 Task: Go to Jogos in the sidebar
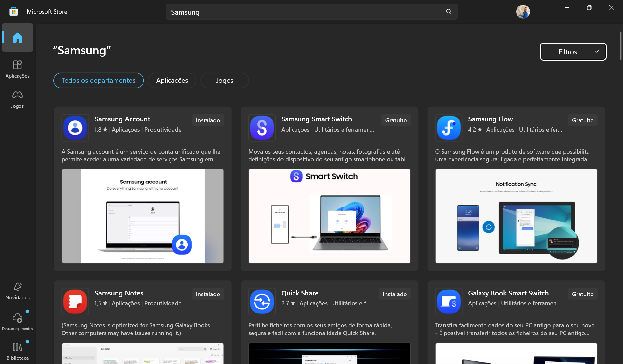click(18, 99)
